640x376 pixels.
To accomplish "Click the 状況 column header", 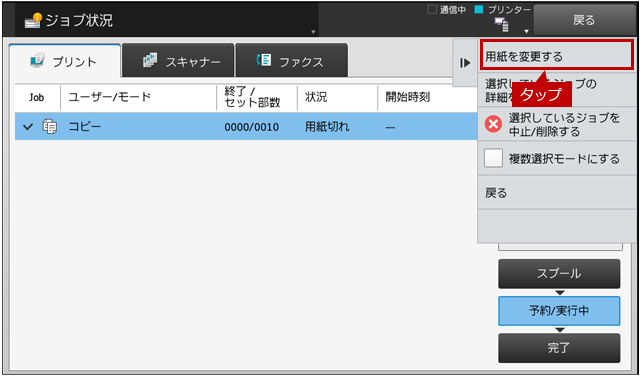I will pyautogui.click(x=316, y=97).
